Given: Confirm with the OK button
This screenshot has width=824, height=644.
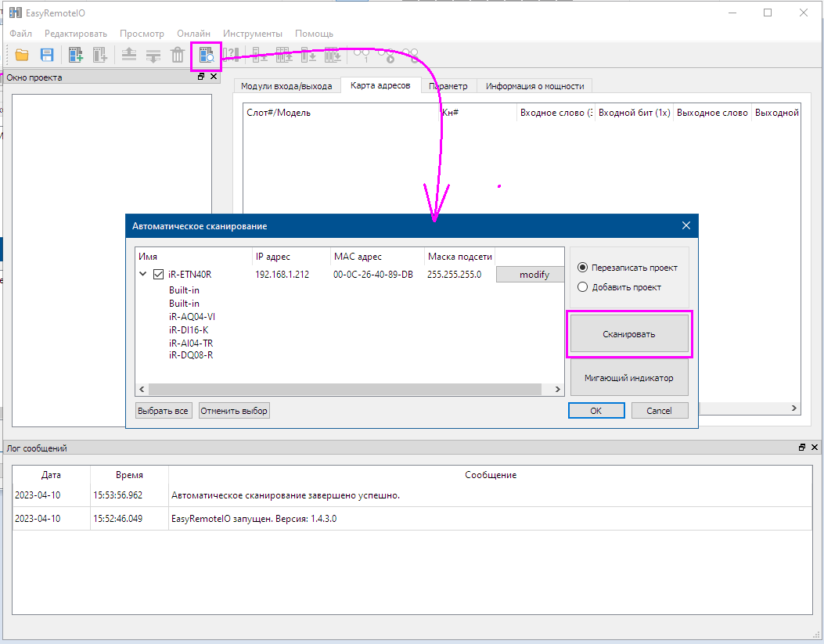Looking at the screenshot, I should coord(596,411).
